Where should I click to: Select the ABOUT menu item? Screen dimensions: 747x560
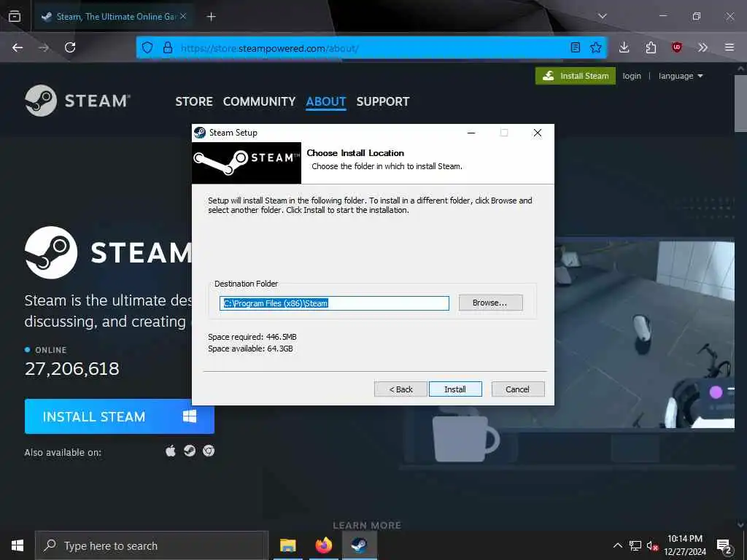click(x=326, y=101)
